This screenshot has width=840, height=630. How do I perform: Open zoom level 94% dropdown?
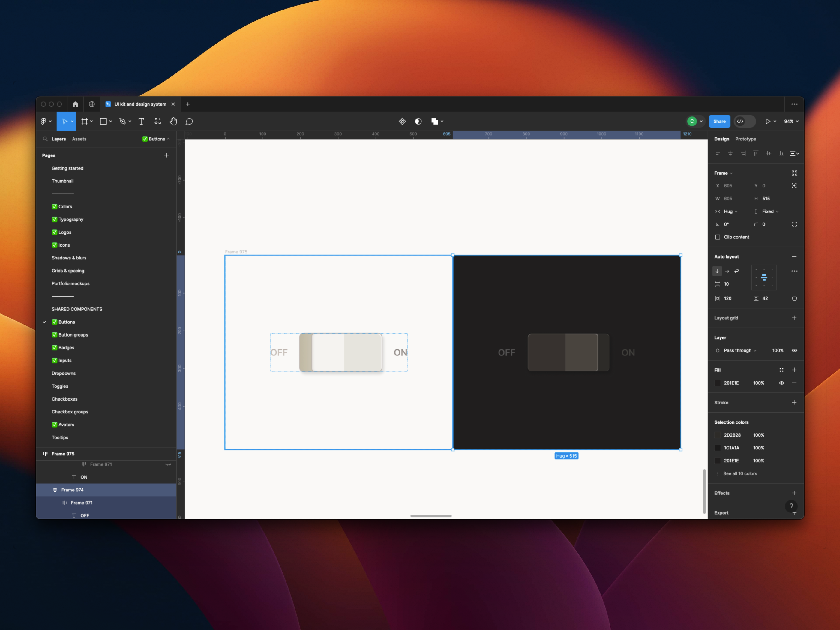pyautogui.click(x=791, y=121)
